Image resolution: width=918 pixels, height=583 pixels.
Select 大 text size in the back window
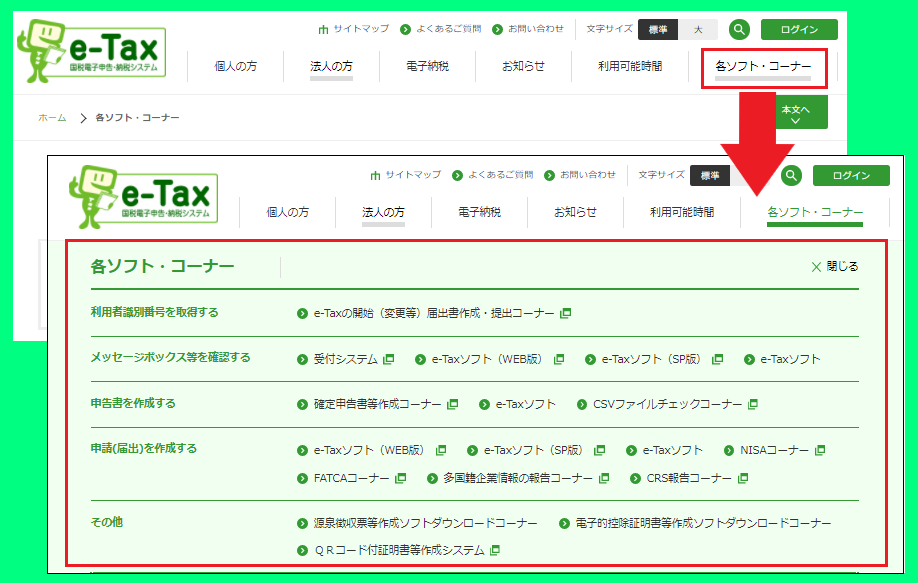[698, 29]
